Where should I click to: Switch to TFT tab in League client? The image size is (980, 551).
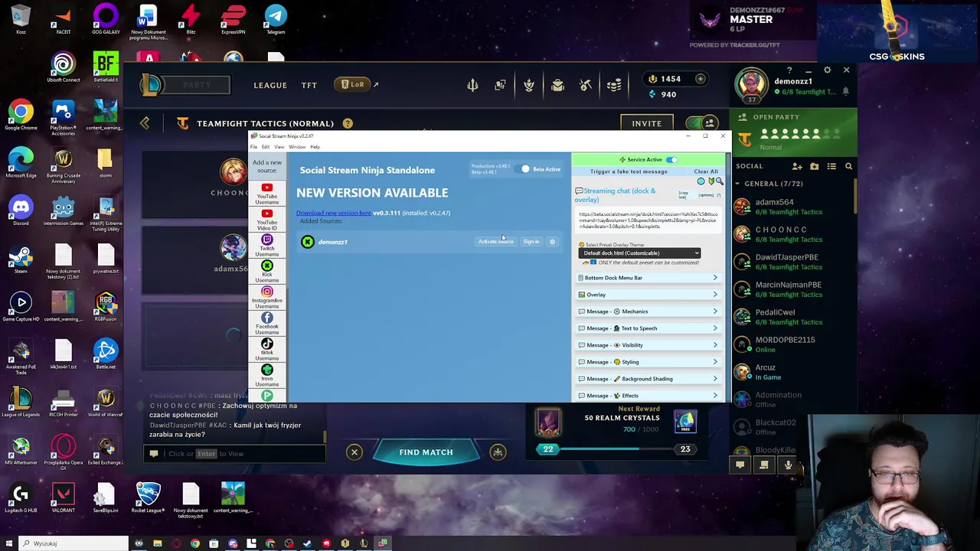click(x=309, y=85)
